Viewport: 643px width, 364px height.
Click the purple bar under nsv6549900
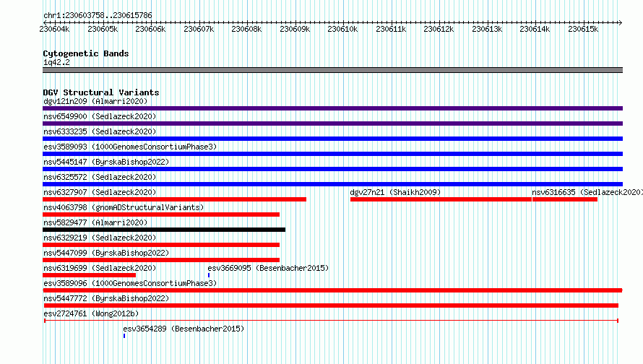coord(332,123)
